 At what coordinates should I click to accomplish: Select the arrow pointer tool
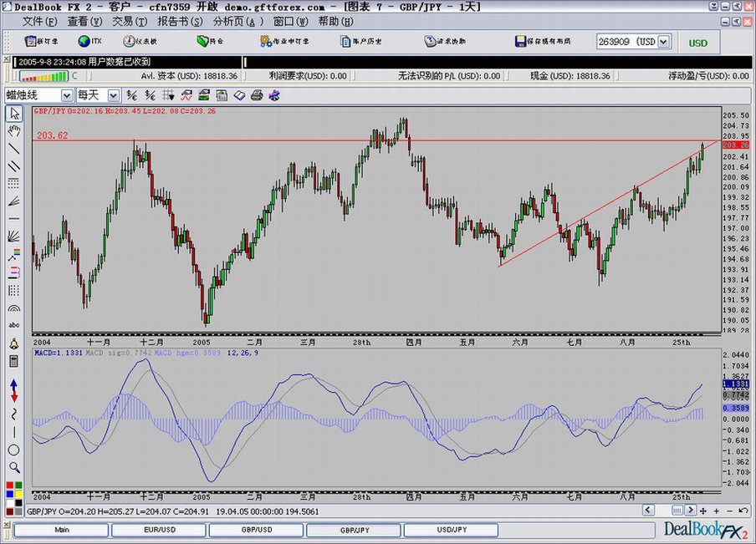point(14,114)
